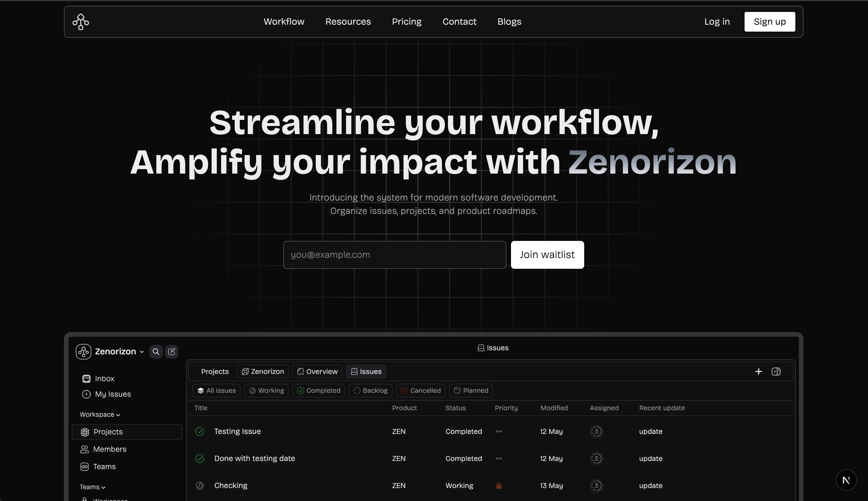868x501 pixels.
Task: Select the Teams icon in the sidebar
Action: pyautogui.click(x=85, y=466)
